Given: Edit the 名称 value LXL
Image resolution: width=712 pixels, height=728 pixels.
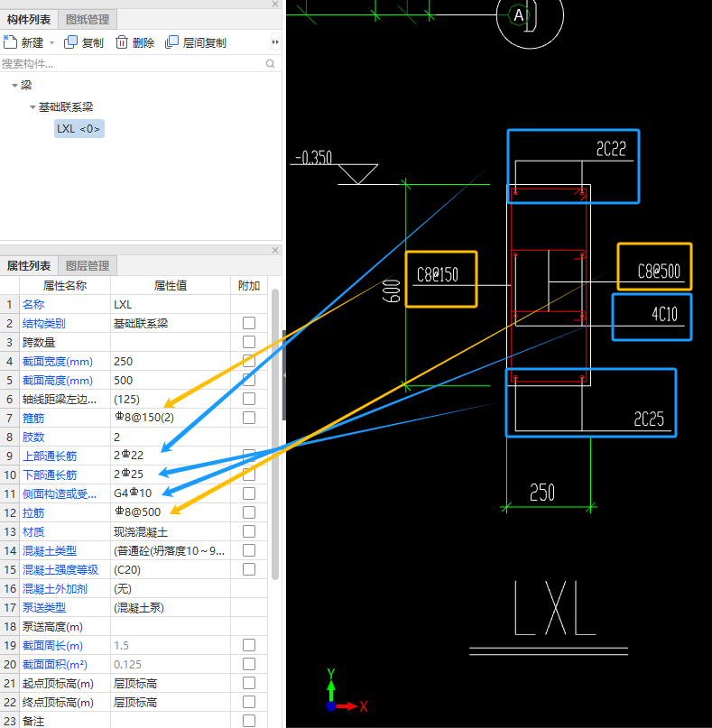Looking at the screenshot, I should coord(171,305).
